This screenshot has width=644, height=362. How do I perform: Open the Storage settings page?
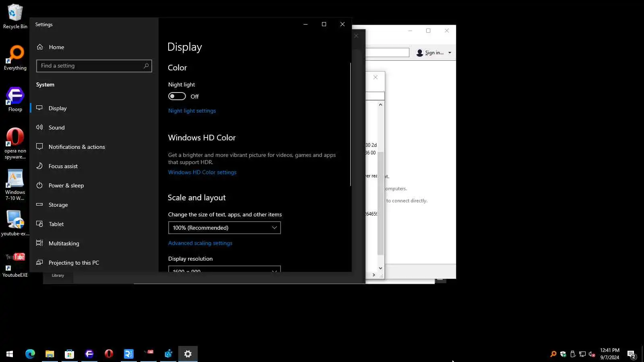tap(94, 205)
